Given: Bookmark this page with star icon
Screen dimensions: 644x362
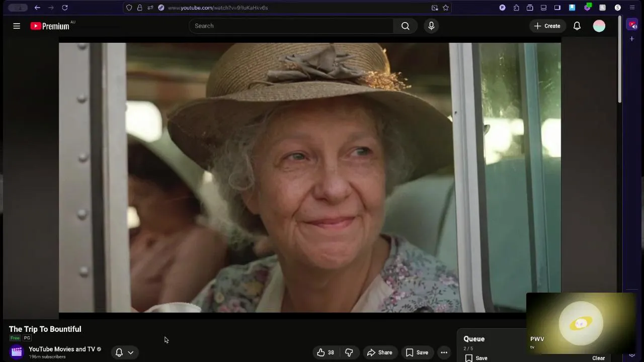Looking at the screenshot, I should pyautogui.click(x=446, y=8).
